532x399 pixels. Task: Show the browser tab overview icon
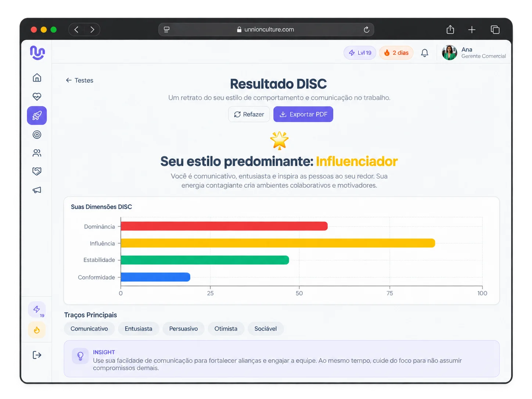[x=495, y=29]
